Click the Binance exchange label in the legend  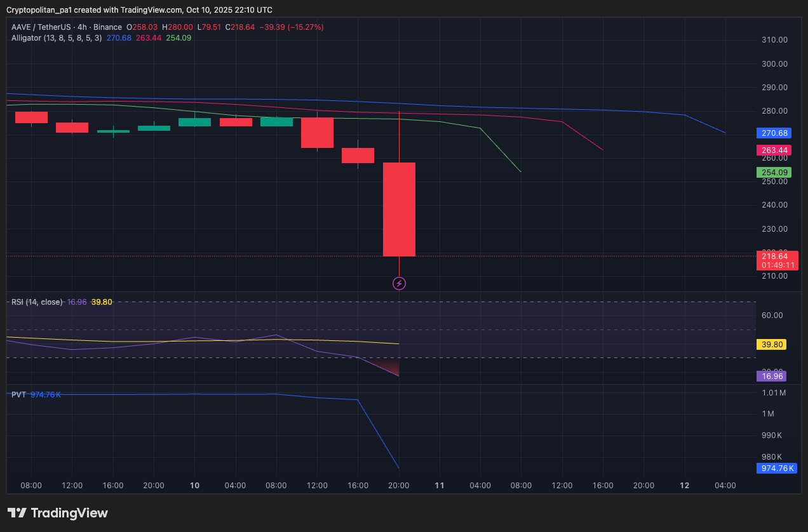coord(108,27)
